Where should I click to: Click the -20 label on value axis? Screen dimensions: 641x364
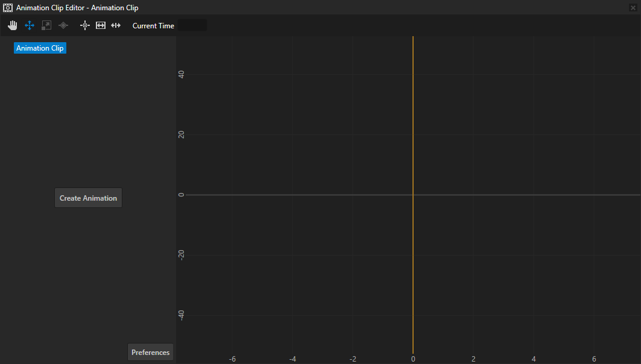tap(181, 255)
